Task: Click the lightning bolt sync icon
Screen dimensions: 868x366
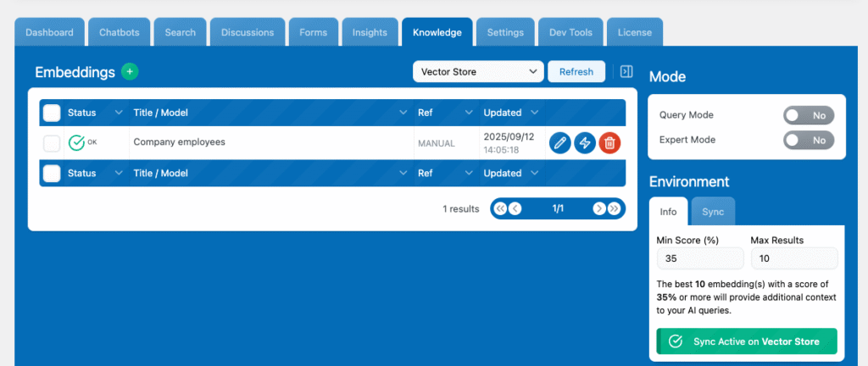Action: (584, 142)
